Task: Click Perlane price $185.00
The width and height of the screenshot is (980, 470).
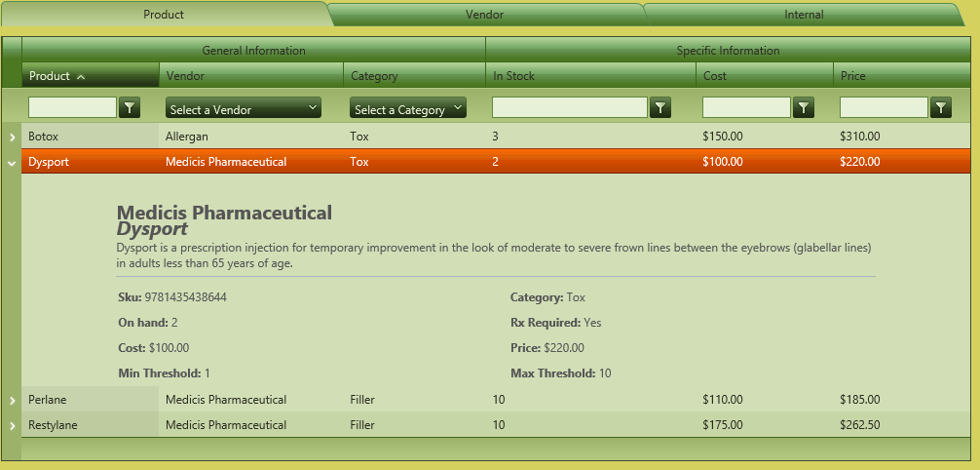Action: point(860,400)
